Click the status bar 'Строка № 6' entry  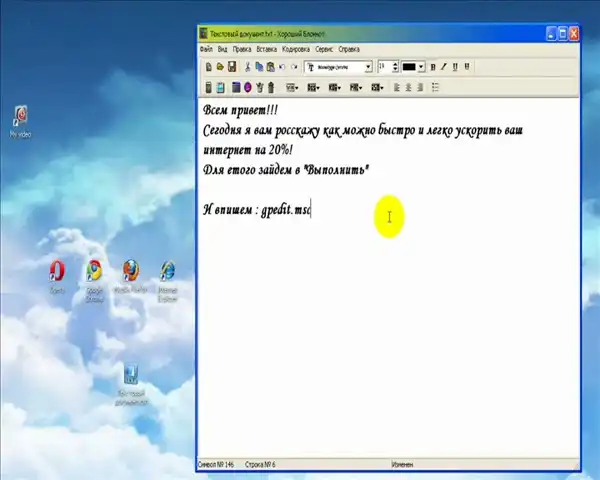260,465
